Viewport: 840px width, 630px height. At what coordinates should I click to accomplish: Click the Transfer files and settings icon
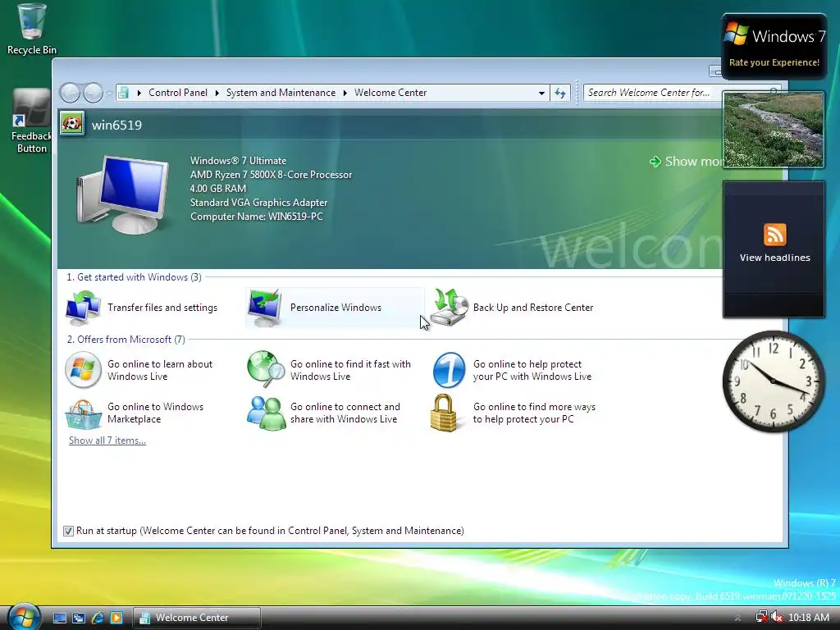(x=83, y=308)
